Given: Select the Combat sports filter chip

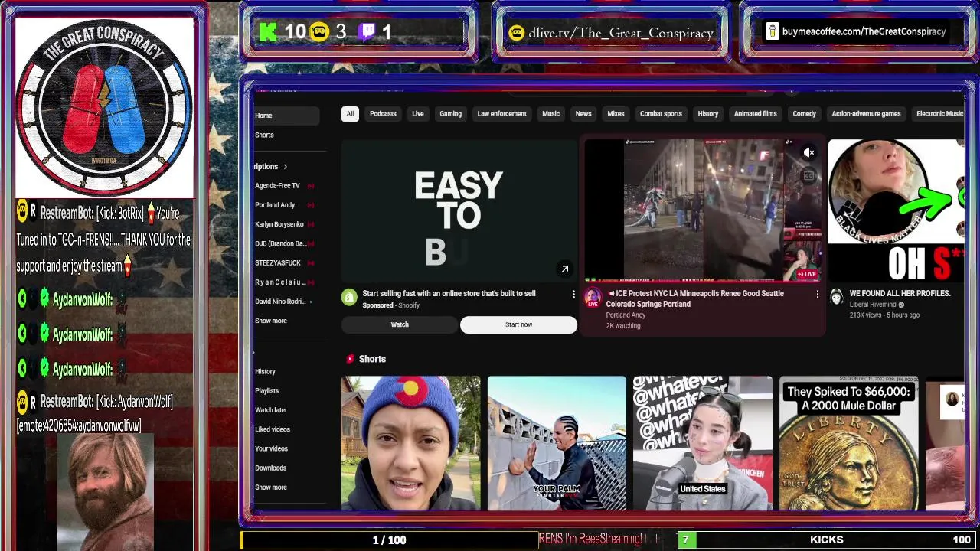Looking at the screenshot, I should coord(661,113).
